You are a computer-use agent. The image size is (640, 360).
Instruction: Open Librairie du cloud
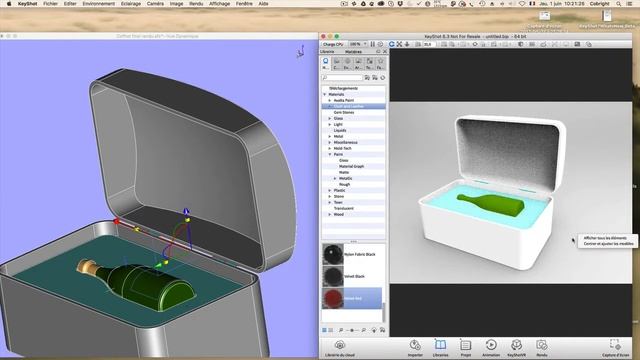[340, 348]
